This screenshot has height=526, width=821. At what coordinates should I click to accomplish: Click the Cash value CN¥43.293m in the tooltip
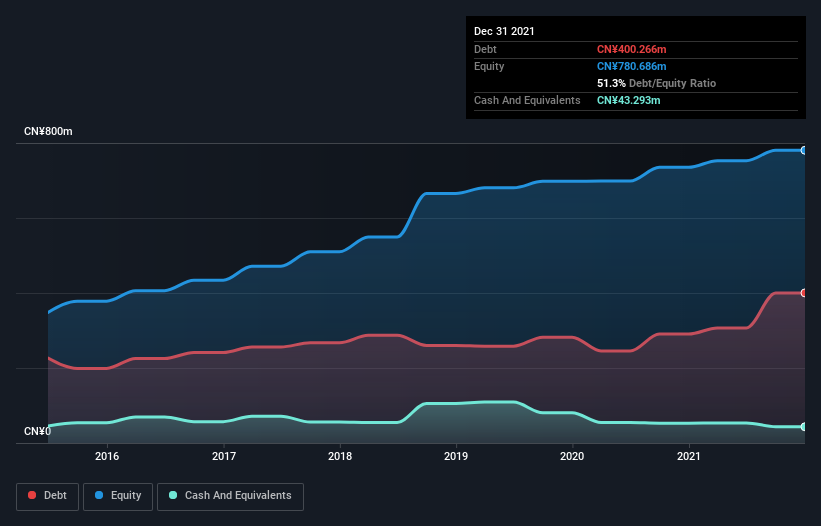coord(628,100)
